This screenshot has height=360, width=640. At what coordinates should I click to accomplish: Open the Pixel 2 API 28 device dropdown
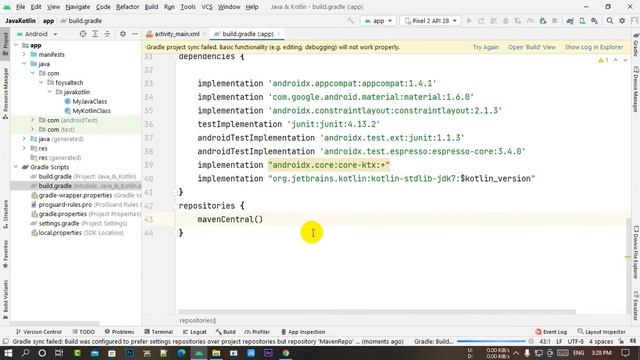tap(430, 21)
